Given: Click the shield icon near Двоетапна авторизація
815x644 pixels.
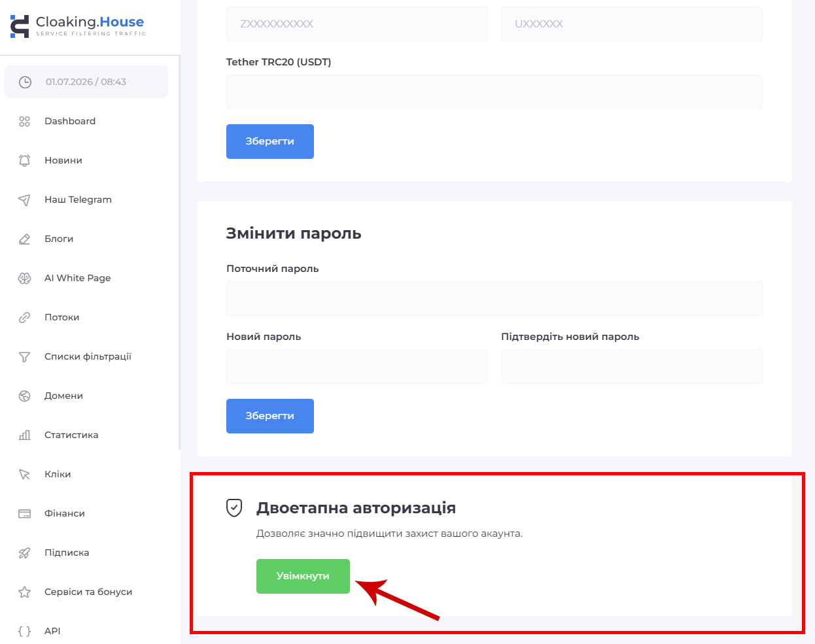Looking at the screenshot, I should (x=234, y=507).
